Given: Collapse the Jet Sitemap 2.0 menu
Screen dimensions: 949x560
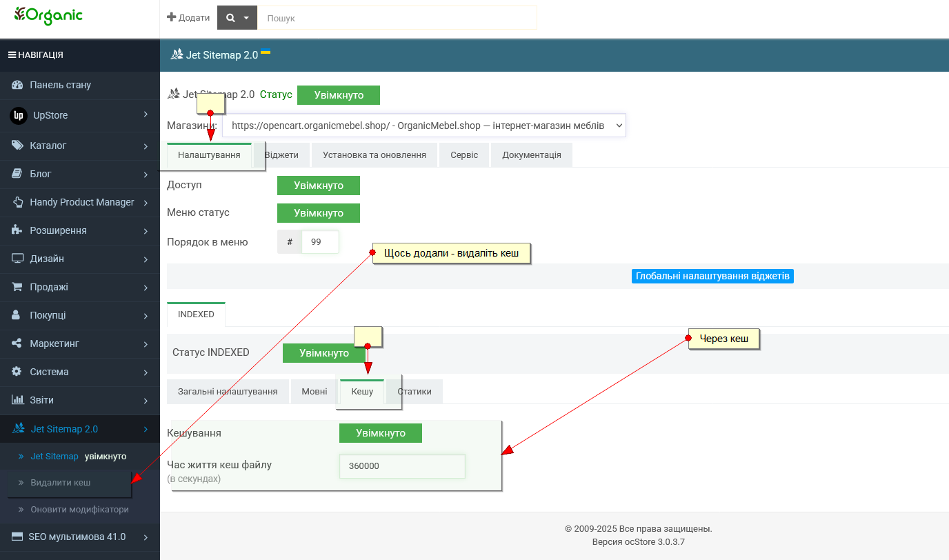Looking at the screenshot, I should tap(146, 429).
